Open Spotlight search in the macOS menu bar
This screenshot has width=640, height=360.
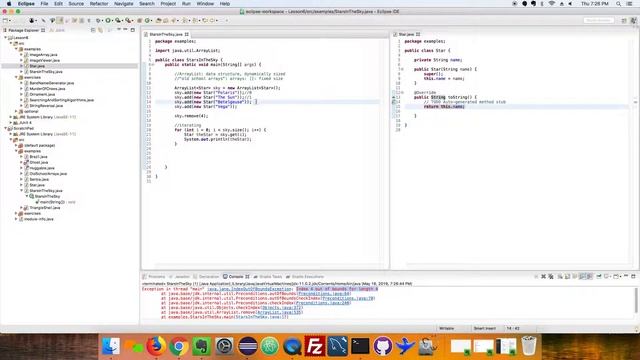click(618, 4)
